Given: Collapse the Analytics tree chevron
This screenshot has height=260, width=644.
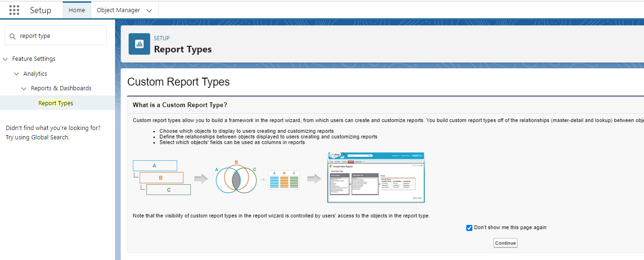Looking at the screenshot, I should [x=16, y=74].
